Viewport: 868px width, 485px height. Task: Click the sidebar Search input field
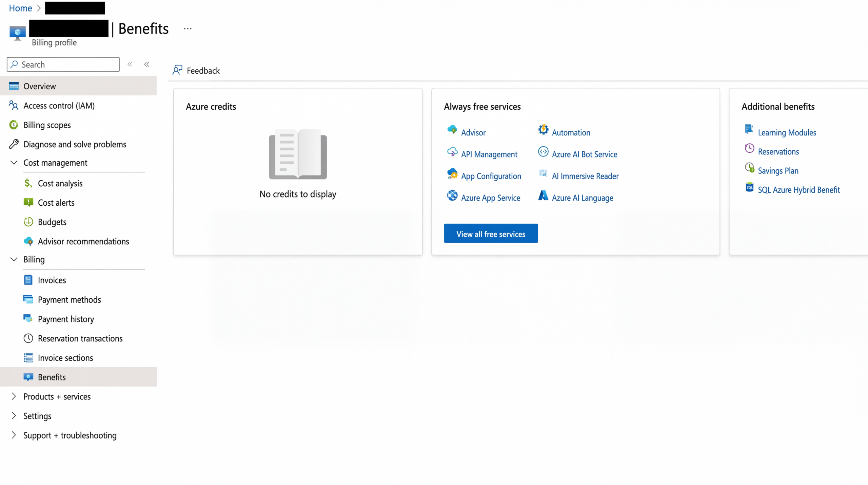63,64
